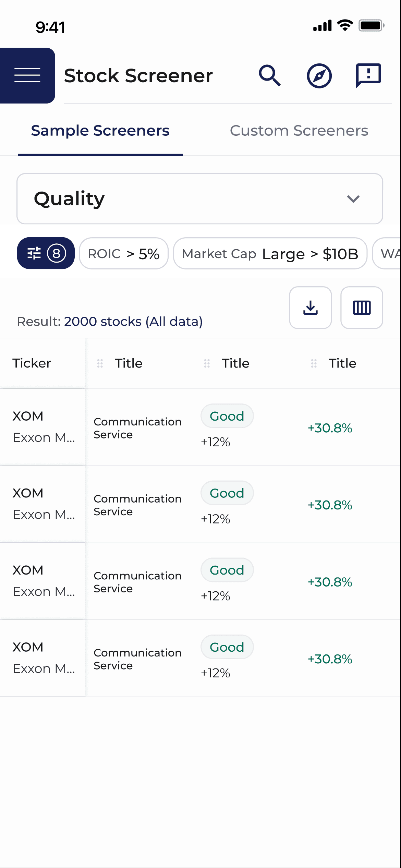This screenshot has height=868, width=401.
Task: Grab drag handle of first Title column
Action: 100,363
